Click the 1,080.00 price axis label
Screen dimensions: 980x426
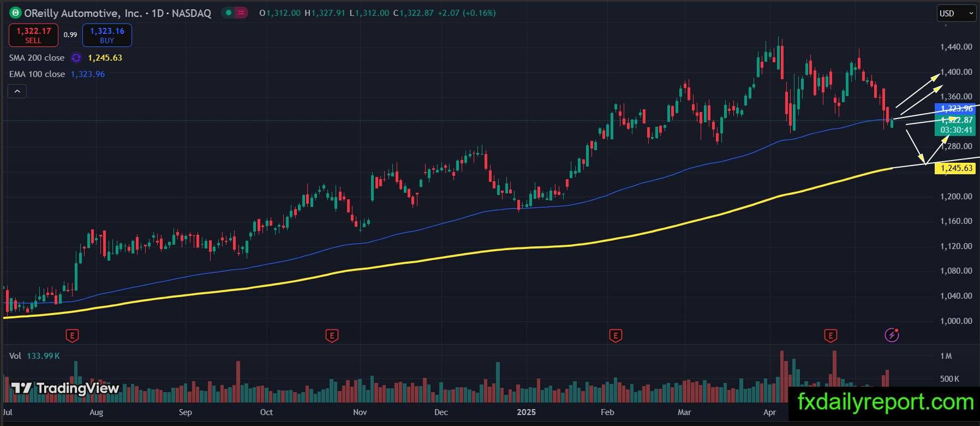pyautogui.click(x=956, y=271)
